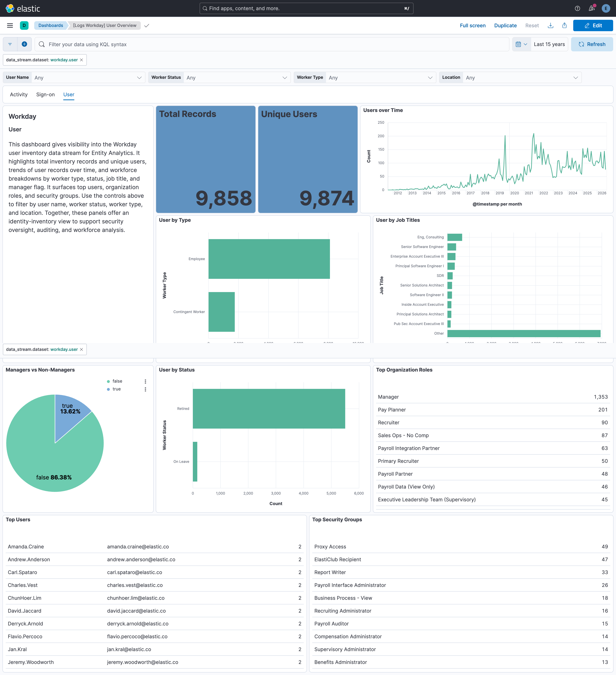616x675 pixels.
Task: Click Benefits Administrator group row
Action: click(x=461, y=662)
